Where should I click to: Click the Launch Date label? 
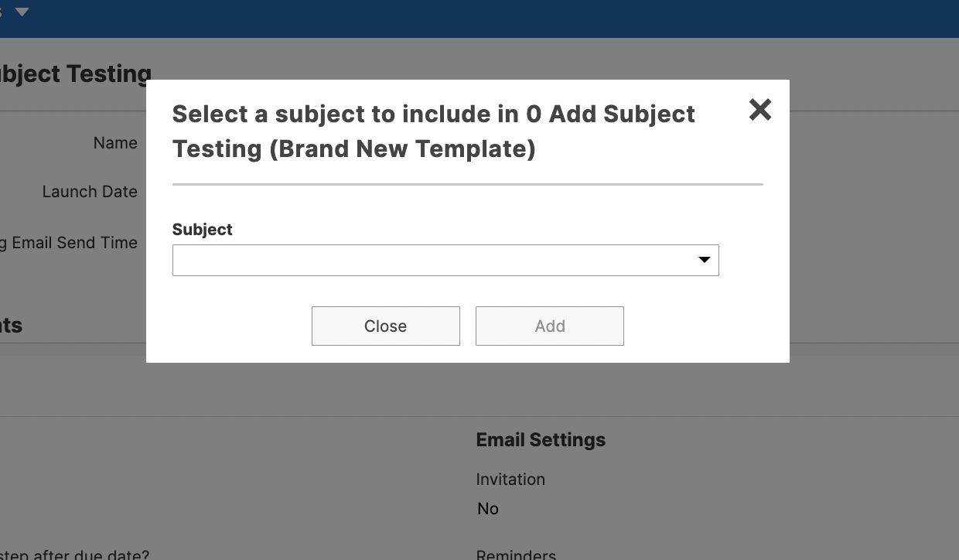pyautogui.click(x=90, y=192)
